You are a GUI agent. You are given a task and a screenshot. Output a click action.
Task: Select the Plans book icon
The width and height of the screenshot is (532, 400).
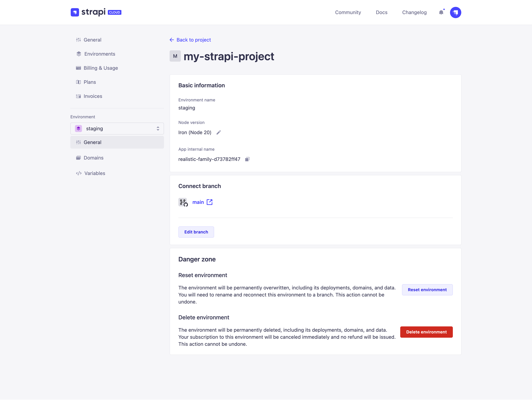pyautogui.click(x=78, y=82)
